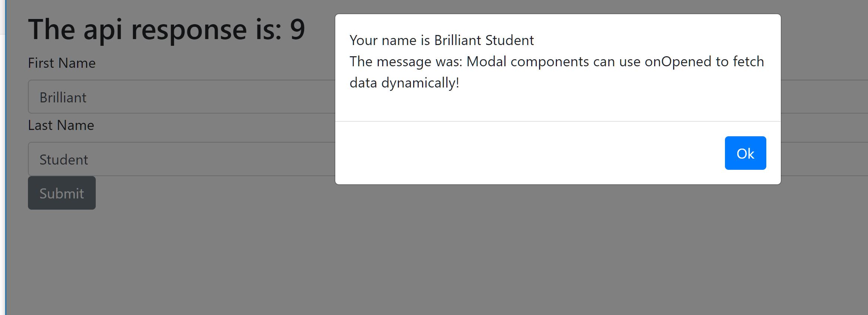Click the Last Name label
This screenshot has height=315, width=868.
[x=61, y=125]
